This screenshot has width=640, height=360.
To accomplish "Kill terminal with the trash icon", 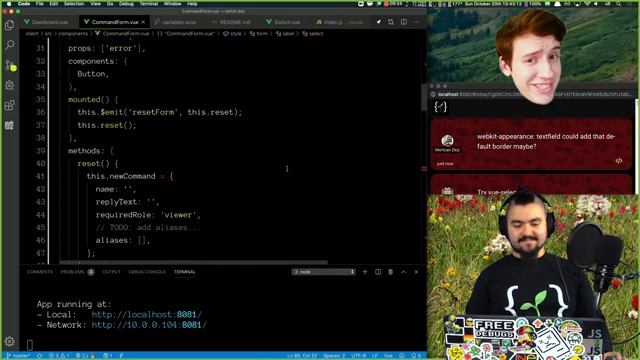I will click(x=391, y=272).
